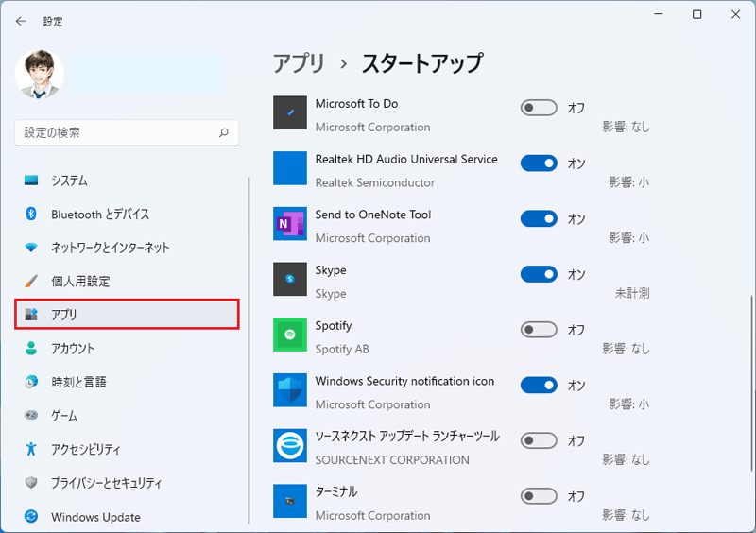Image resolution: width=756 pixels, height=533 pixels.
Task: Click the Microsoft To Do app icon
Action: click(x=290, y=112)
